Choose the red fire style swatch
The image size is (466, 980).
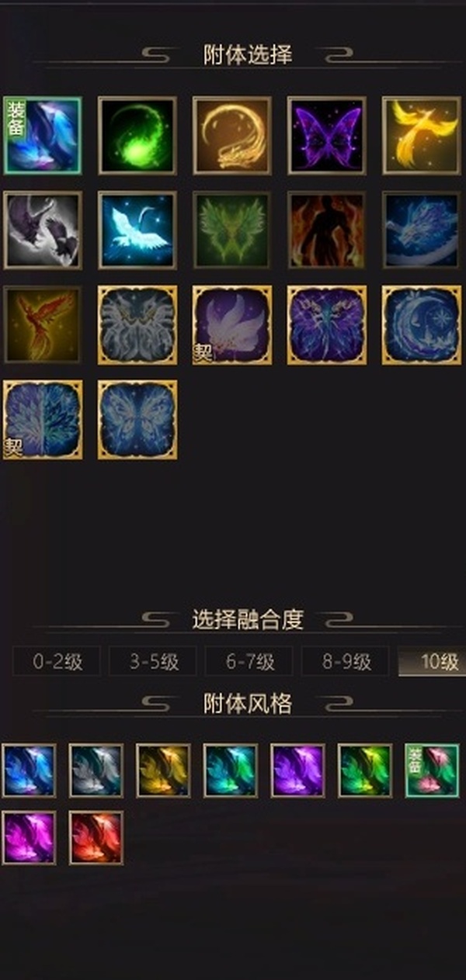pos(96,838)
